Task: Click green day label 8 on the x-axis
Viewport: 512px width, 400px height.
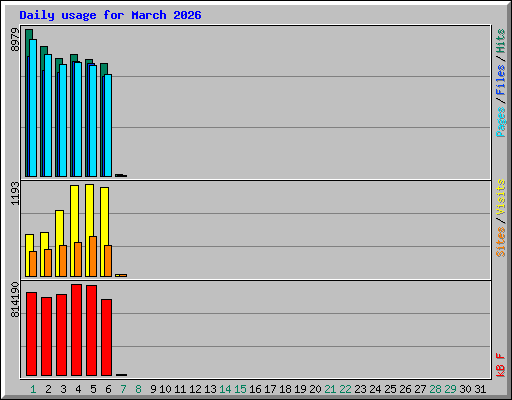Action: click(138, 389)
